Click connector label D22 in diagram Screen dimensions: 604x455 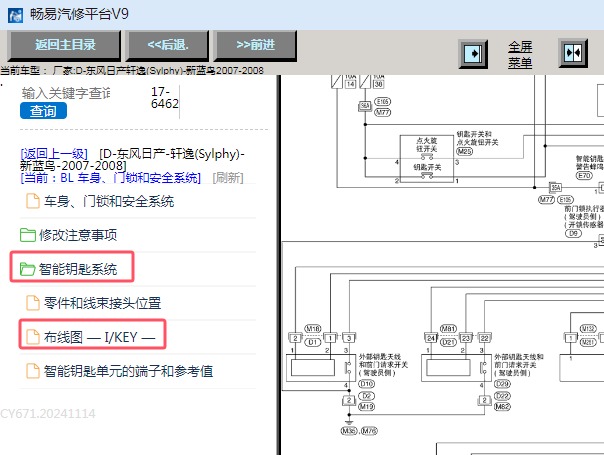pos(502,396)
